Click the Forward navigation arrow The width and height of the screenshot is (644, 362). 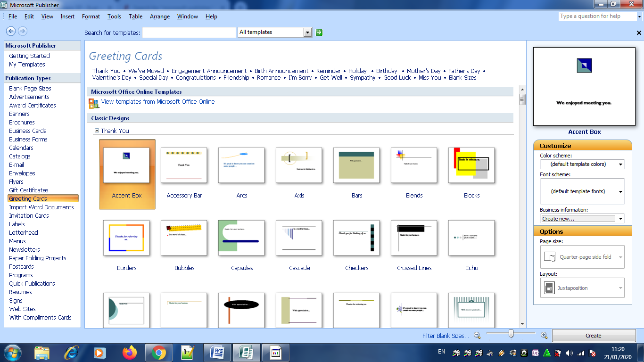[22, 31]
